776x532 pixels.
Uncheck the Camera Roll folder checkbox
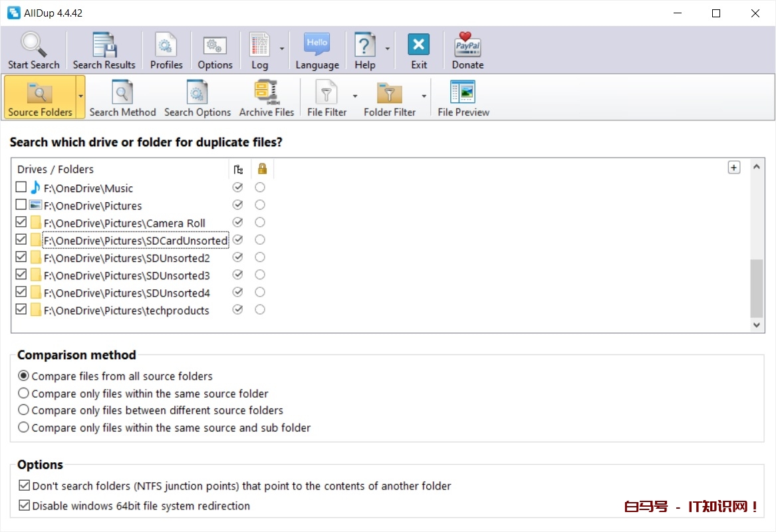point(21,223)
